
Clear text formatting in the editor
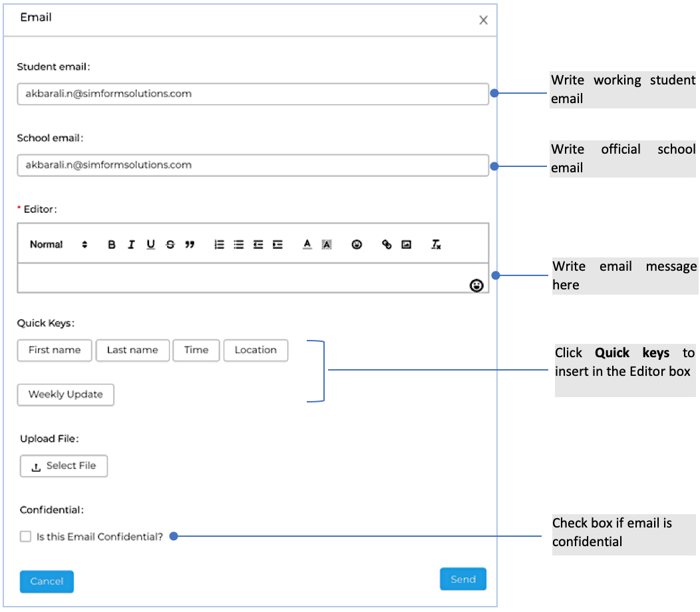tap(436, 245)
